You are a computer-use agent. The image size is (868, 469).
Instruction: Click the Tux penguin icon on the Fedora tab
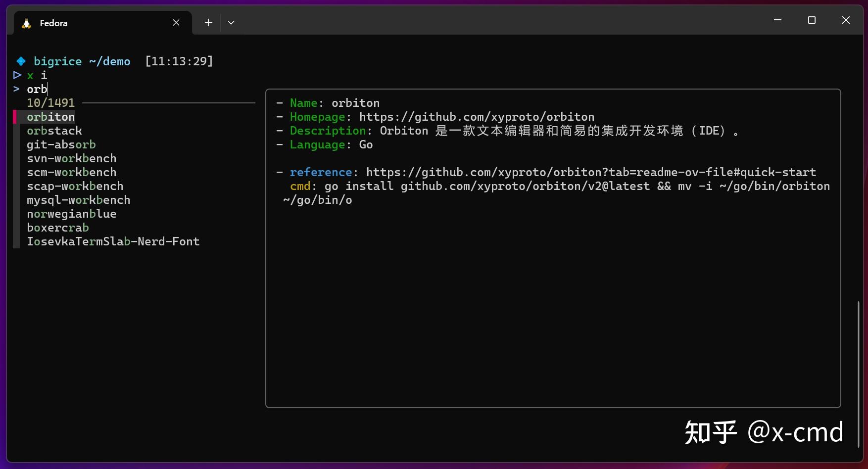pyautogui.click(x=26, y=23)
